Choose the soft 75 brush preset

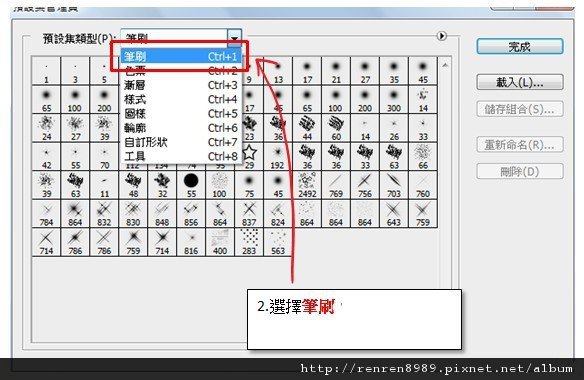(x=249, y=185)
